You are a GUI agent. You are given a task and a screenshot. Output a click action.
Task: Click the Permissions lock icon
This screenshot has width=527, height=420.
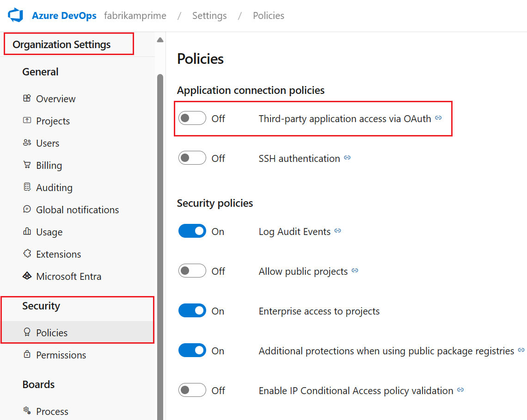click(x=27, y=354)
